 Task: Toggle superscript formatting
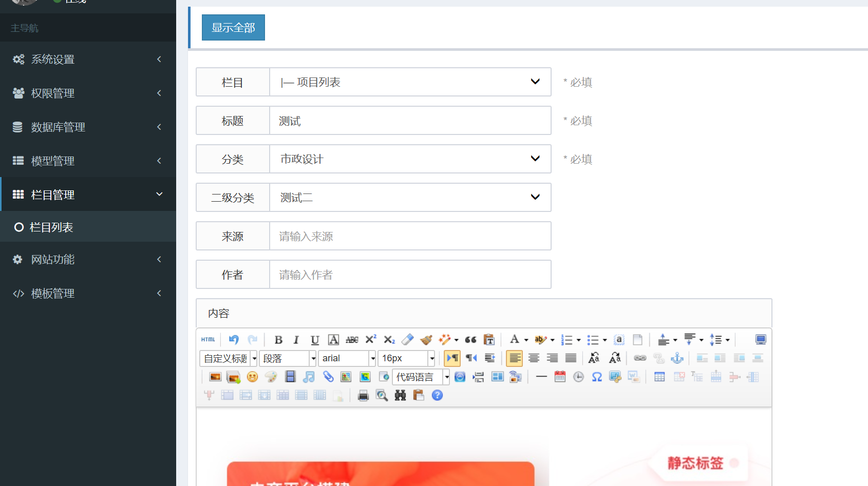(371, 340)
